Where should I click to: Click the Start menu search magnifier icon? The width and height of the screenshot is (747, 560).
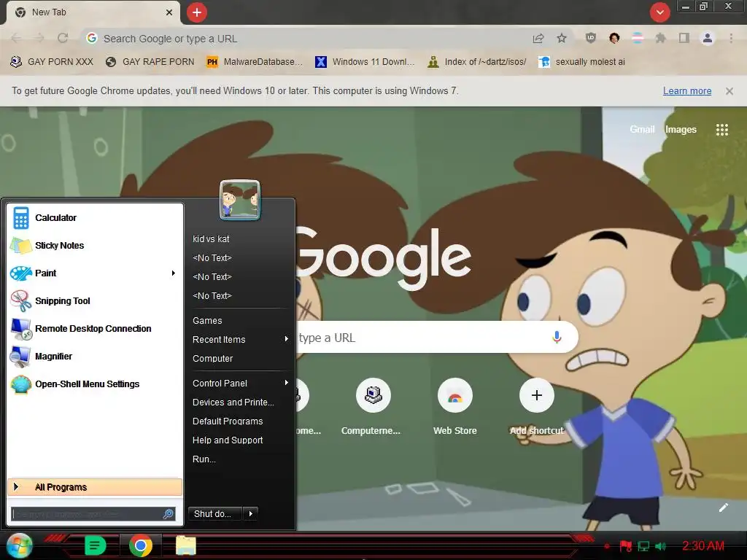169,514
